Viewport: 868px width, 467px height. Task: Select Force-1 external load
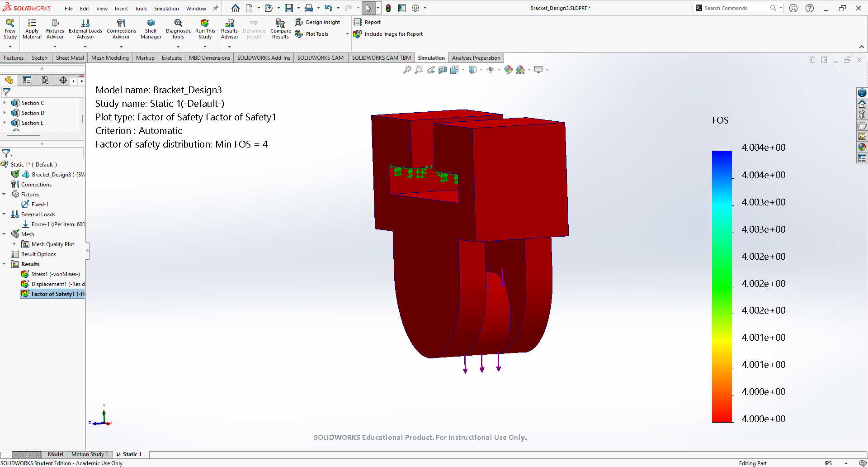(x=53, y=224)
